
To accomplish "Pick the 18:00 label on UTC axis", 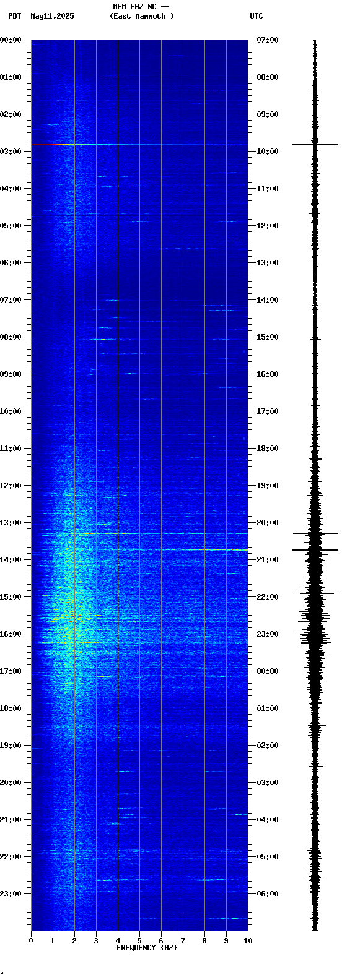I will pyautogui.click(x=268, y=449).
